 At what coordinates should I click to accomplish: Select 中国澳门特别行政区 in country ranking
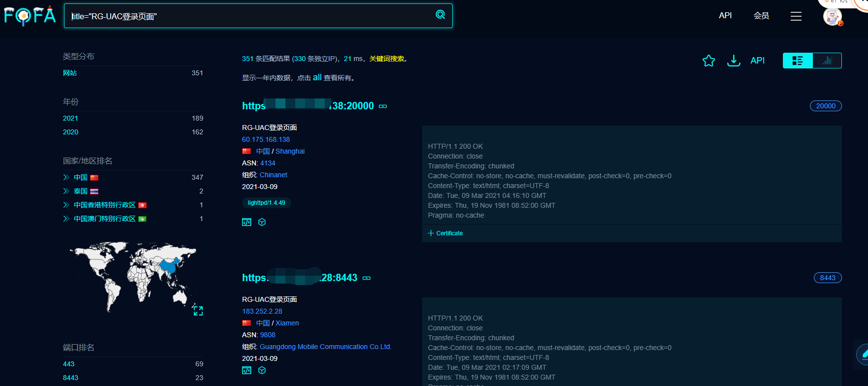point(105,219)
